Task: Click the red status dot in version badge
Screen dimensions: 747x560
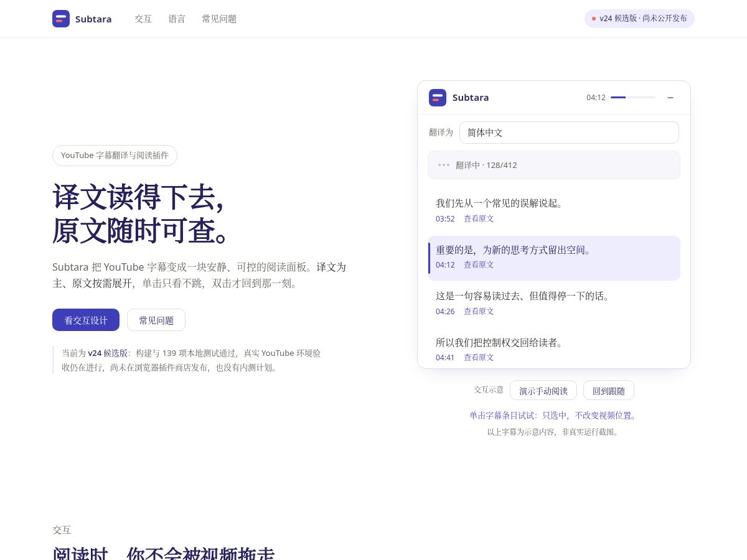Action: coord(594,19)
